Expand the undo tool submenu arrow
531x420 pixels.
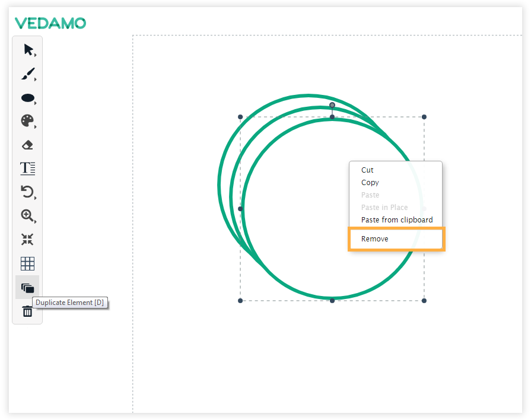pos(35,198)
